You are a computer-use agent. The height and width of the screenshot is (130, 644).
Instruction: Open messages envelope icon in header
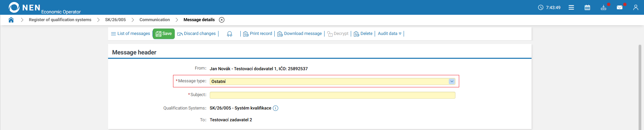pyautogui.click(x=619, y=7)
